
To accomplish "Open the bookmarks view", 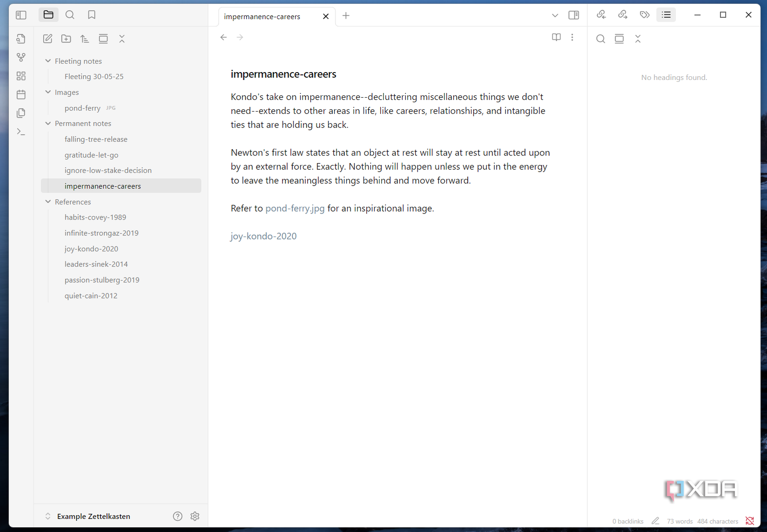I will pos(92,14).
